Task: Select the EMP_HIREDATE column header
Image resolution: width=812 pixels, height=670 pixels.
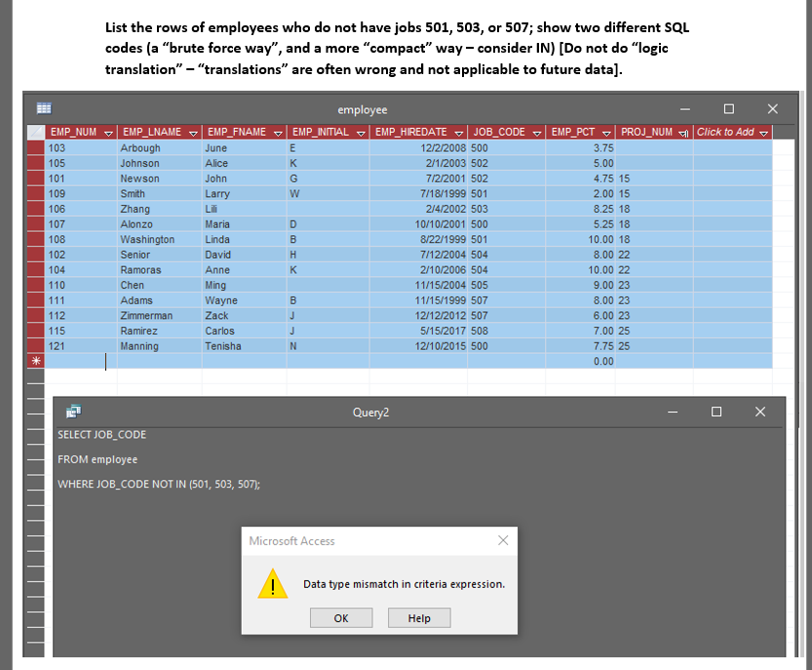Action: [409, 132]
